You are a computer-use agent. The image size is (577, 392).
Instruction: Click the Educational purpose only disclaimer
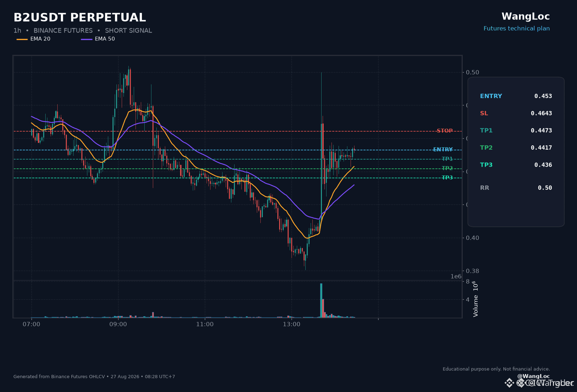tap(496, 369)
